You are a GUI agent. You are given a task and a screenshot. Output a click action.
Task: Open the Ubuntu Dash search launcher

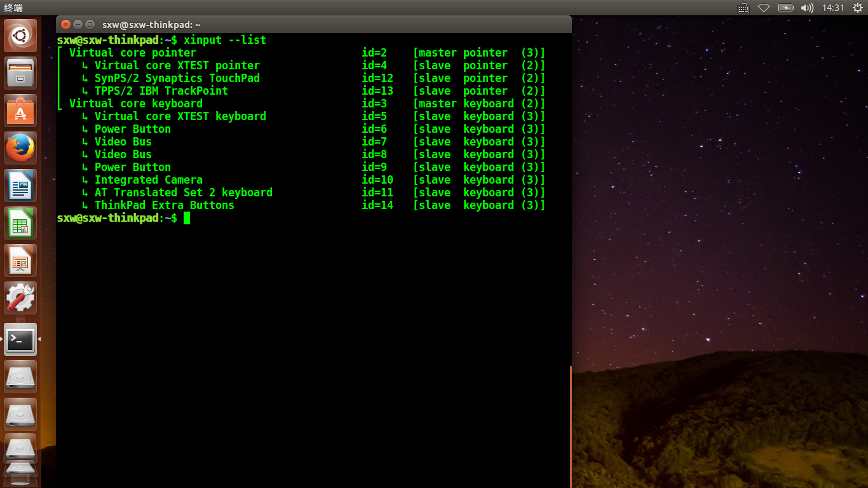click(x=20, y=36)
